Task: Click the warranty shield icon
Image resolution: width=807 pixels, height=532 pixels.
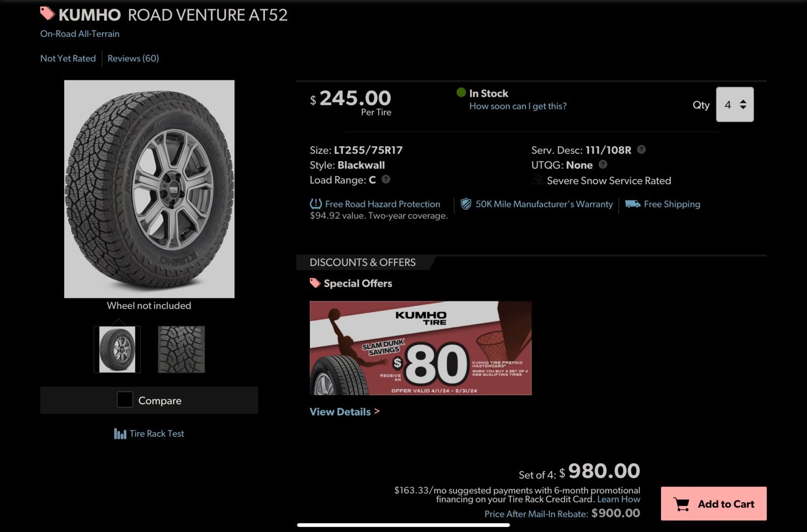Action: click(466, 204)
